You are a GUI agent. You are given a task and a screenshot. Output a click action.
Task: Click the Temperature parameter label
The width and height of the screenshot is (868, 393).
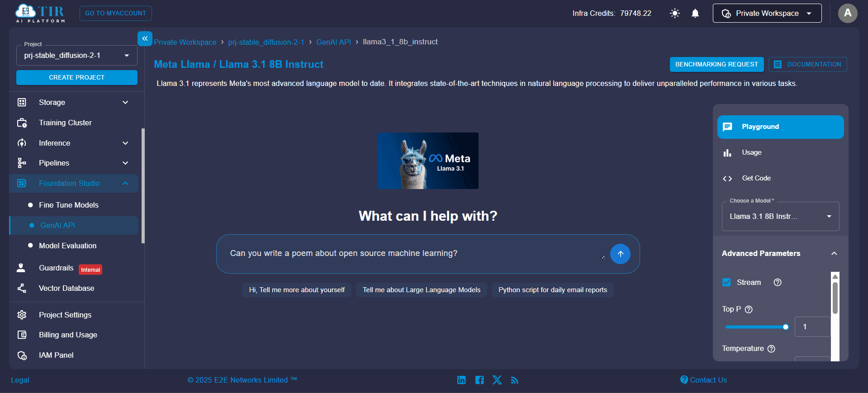[x=743, y=349]
